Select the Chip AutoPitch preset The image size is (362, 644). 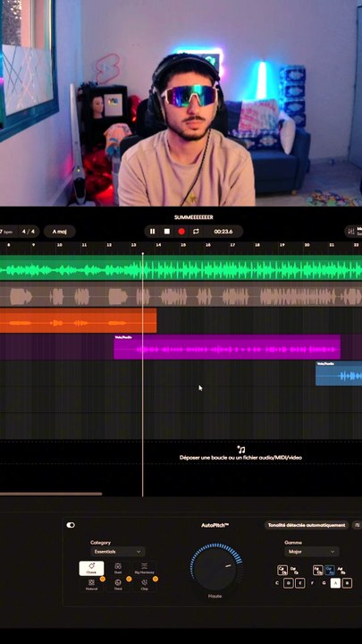pos(145,584)
